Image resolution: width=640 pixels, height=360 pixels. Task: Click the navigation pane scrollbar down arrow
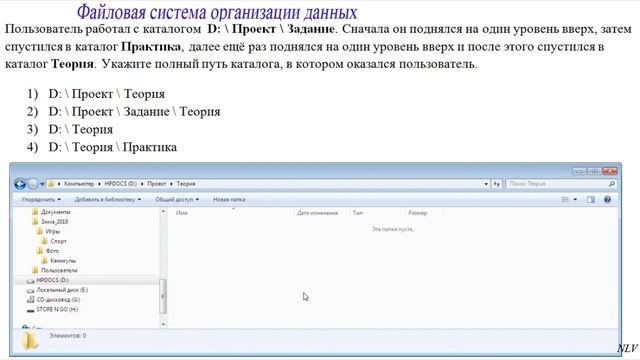coord(163,324)
